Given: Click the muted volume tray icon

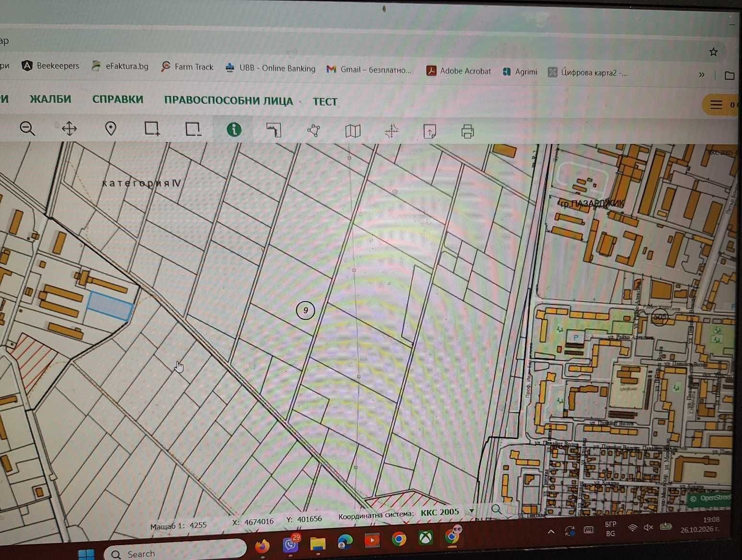Looking at the screenshot, I should [x=649, y=527].
